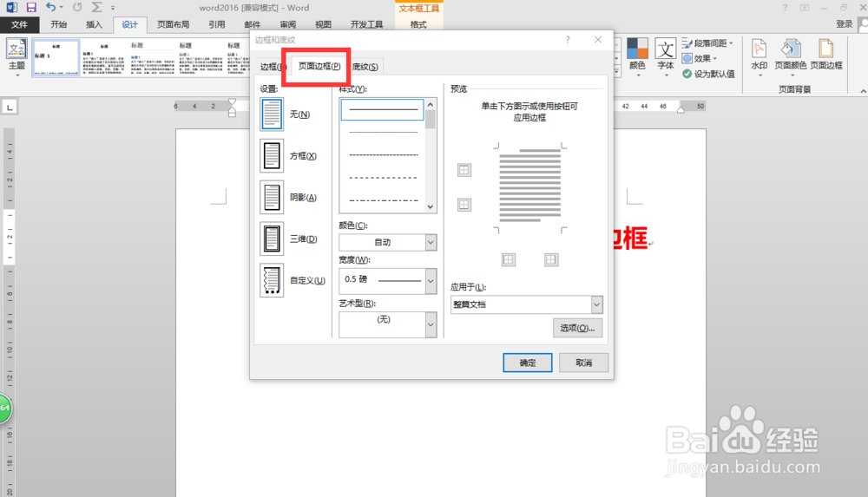Image resolution: width=868 pixels, height=497 pixels.
Task: Switch to the 底纹(S) tab
Action: (x=365, y=67)
